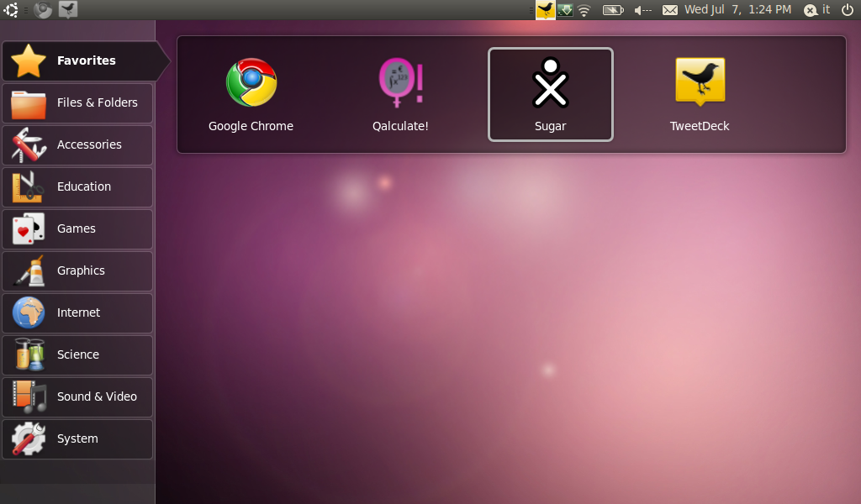
Task: Browse the Graphics category
Action: click(77, 271)
